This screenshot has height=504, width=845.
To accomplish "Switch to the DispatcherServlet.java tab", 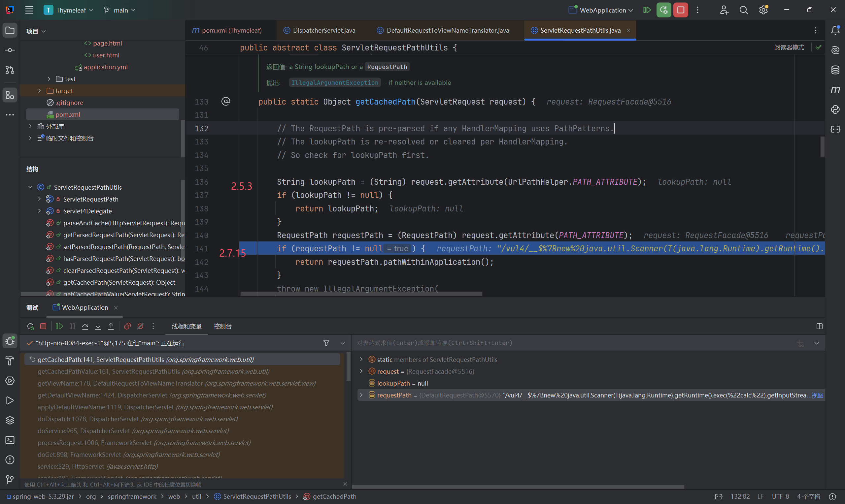I will (x=323, y=31).
